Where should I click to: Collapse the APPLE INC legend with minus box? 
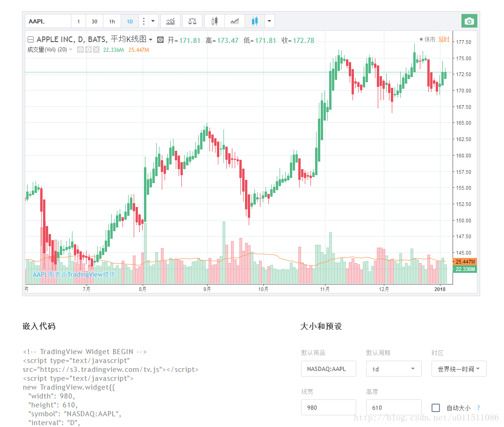(30, 40)
